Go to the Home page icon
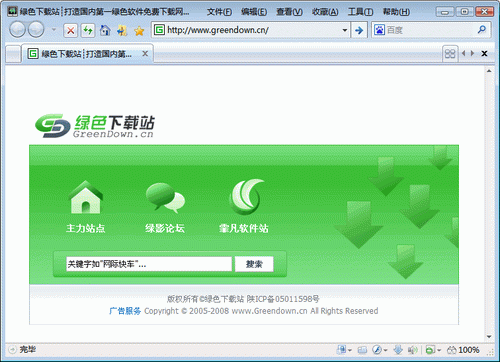Image resolution: width=500 pixels, height=362 pixels. click(105, 31)
